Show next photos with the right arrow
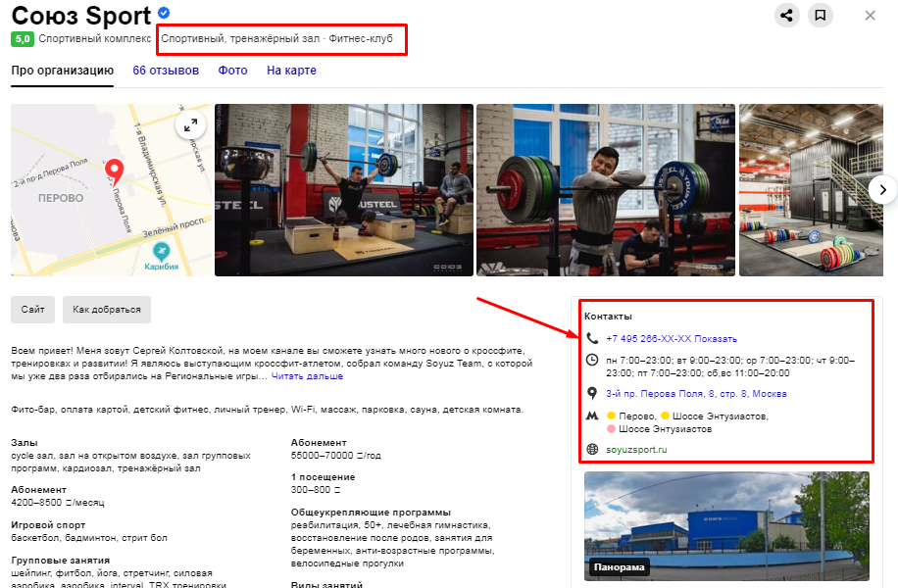898x588 pixels. (882, 189)
